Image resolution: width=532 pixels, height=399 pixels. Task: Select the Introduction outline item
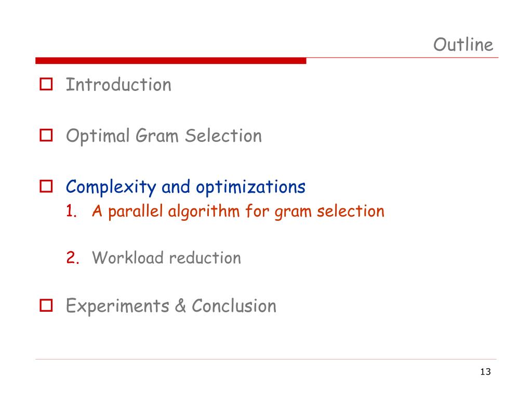[118, 85]
